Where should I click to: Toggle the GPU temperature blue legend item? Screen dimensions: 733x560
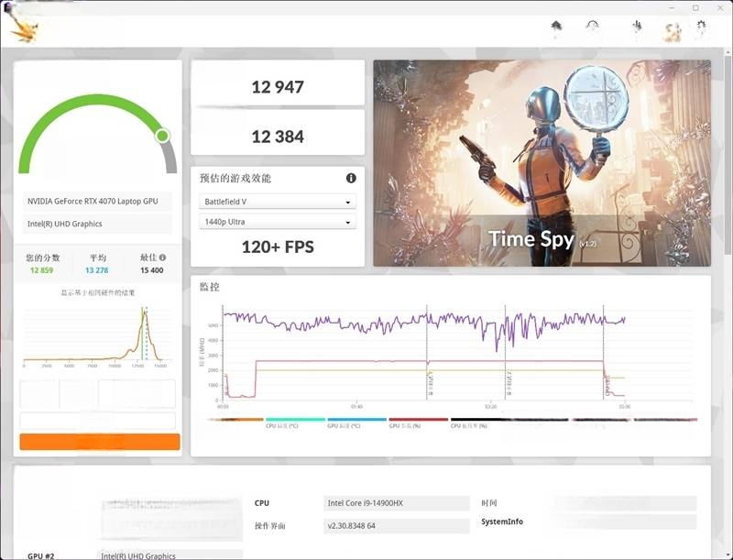[356, 423]
